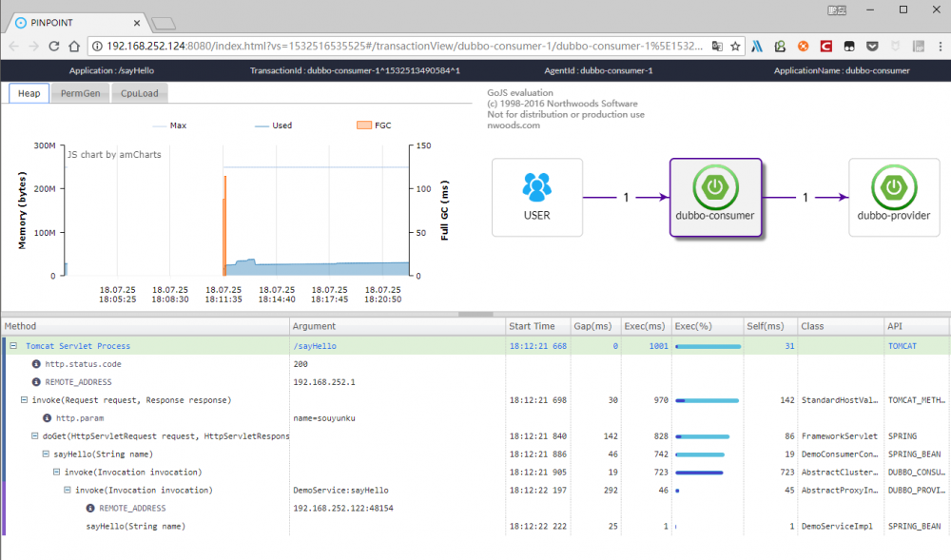Open the blue slash extension icon

tap(757, 46)
